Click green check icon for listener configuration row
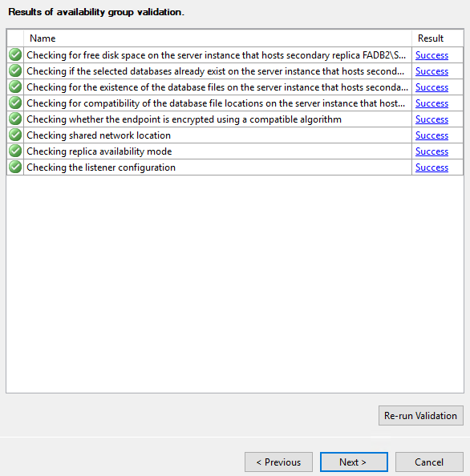Image resolution: width=470 pixels, height=476 pixels. click(x=15, y=167)
